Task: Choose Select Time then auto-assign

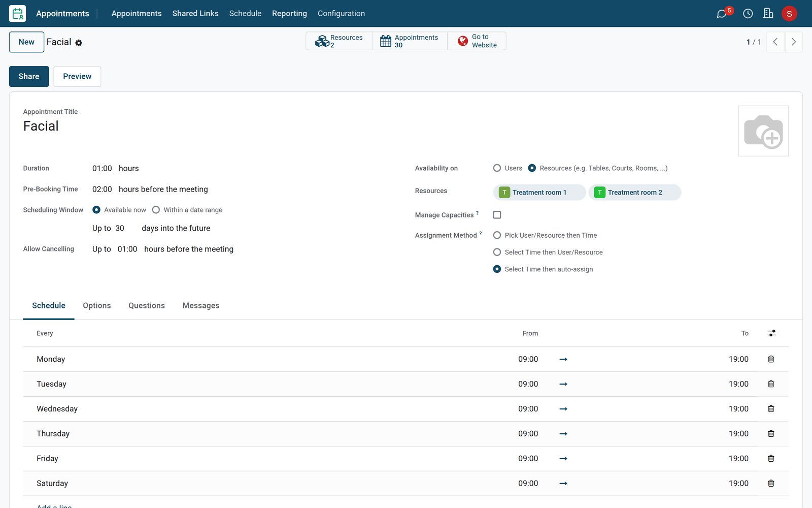Action: click(x=497, y=269)
